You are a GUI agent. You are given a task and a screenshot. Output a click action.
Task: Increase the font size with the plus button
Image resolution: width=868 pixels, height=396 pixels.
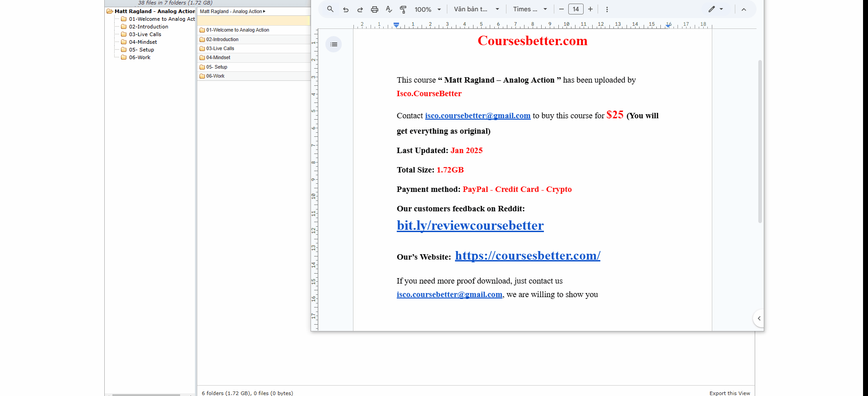[590, 9]
